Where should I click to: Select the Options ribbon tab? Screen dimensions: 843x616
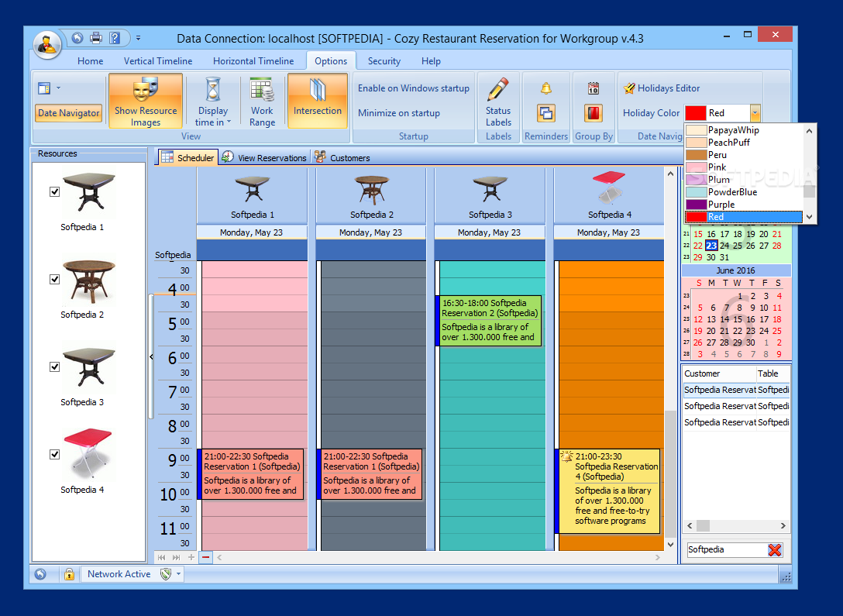click(331, 61)
